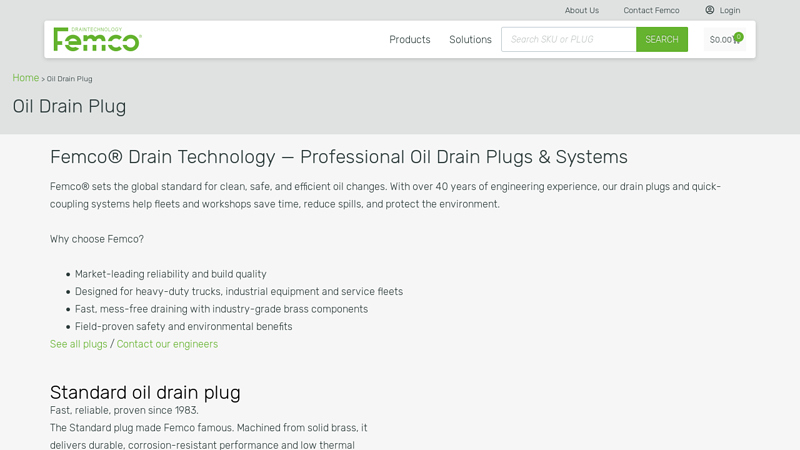This screenshot has width=800, height=450.
Task: Focus the Search SKU or PLUG field
Action: pyautogui.click(x=568, y=39)
